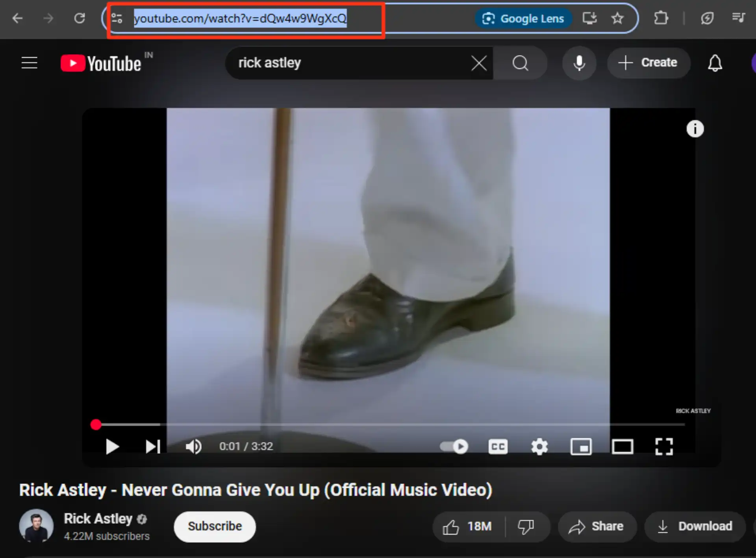Play the video with the play button
This screenshot has width=756, height=558.
[x=112, y=447]
